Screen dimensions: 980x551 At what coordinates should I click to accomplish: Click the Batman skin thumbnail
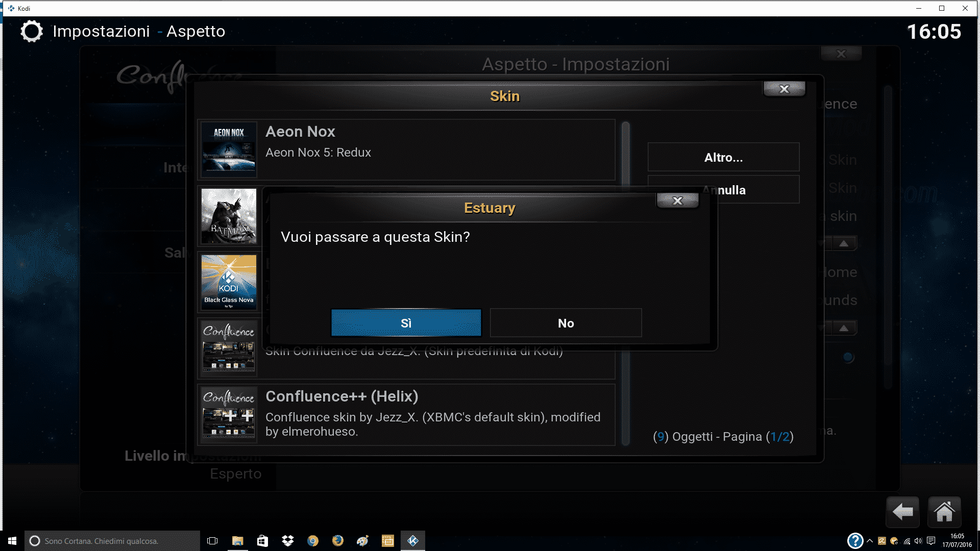tap(229, 216)
